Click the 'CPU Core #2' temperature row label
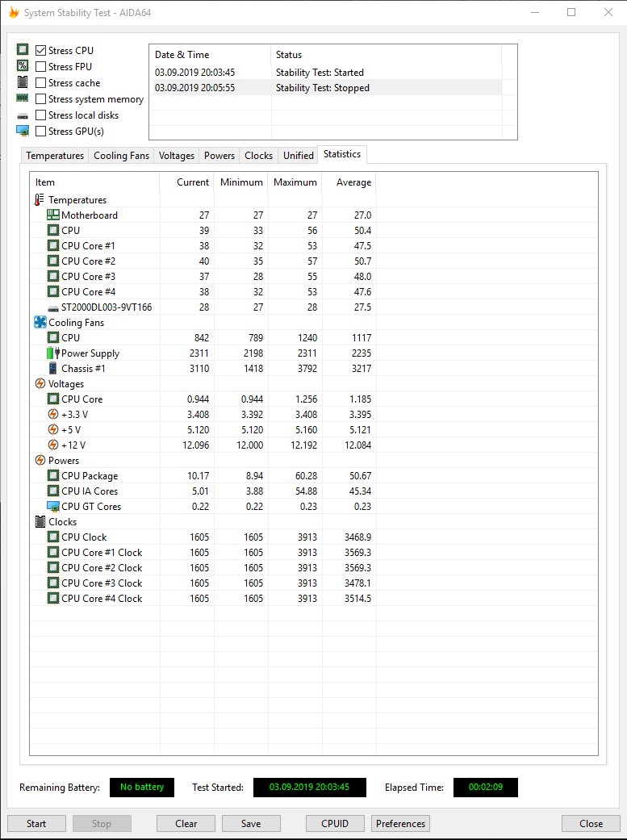The width and height of the screenshot is (627, 840). [x=89, y=261]
